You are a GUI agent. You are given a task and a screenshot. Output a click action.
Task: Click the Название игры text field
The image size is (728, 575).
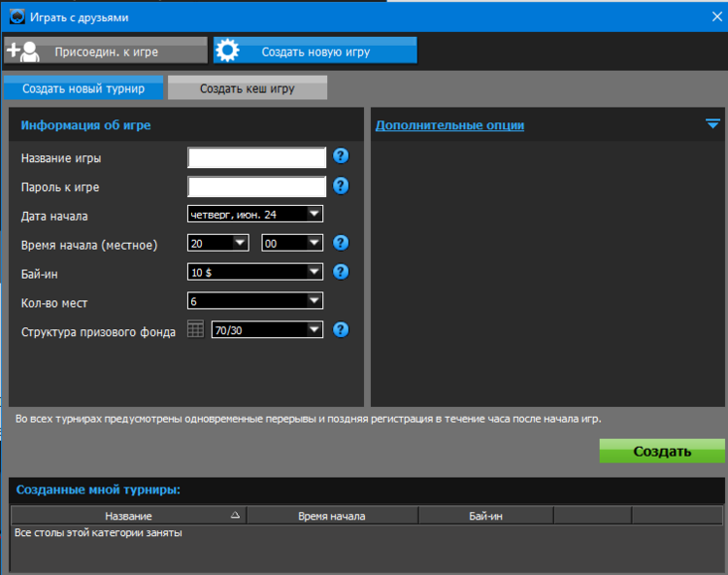point(257,157)
